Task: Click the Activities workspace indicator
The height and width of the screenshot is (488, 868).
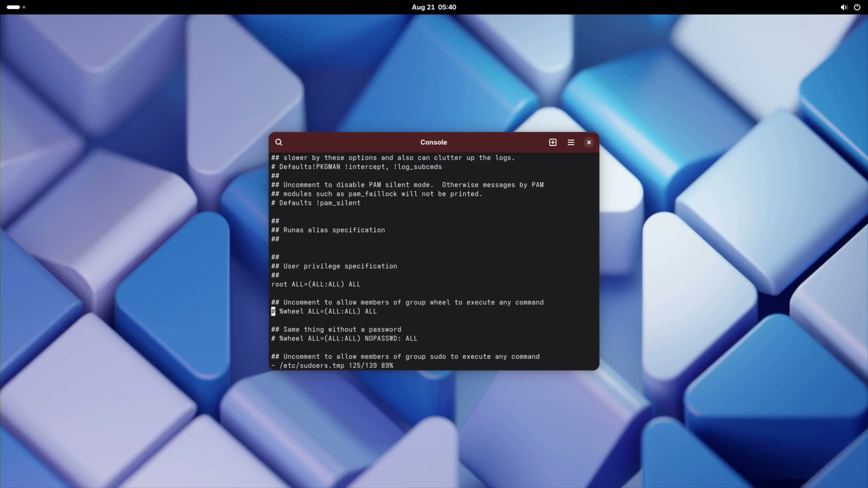Action: 16,7
